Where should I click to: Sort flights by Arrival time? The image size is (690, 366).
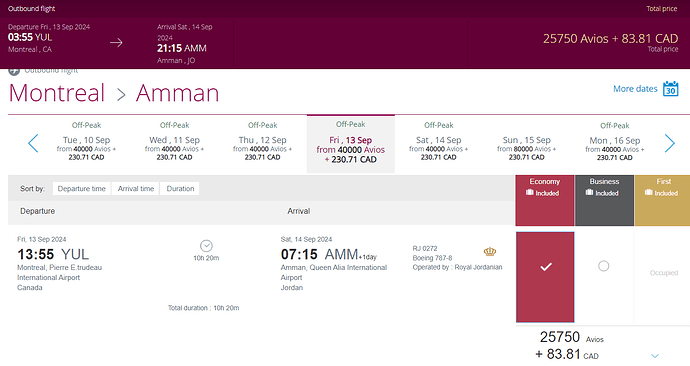[136, 189]
